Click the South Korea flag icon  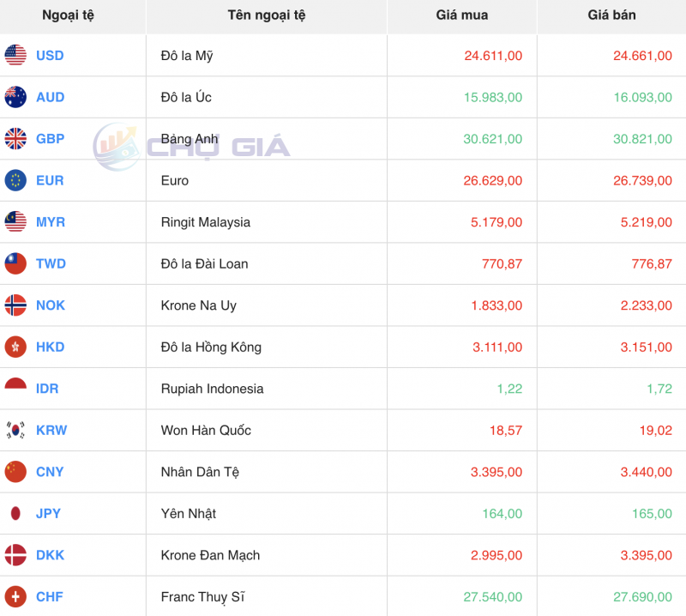[15, 430]
